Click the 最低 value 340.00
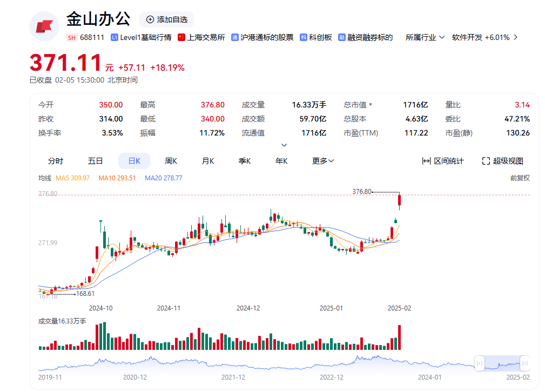This screenshot has height=392, width=545. point(213,119)
